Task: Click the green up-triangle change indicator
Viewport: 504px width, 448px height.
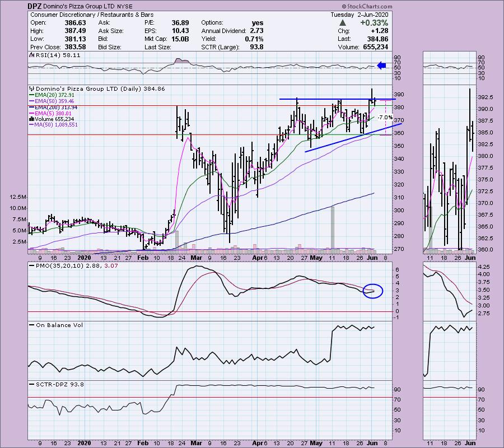Action: click(343, 23)
